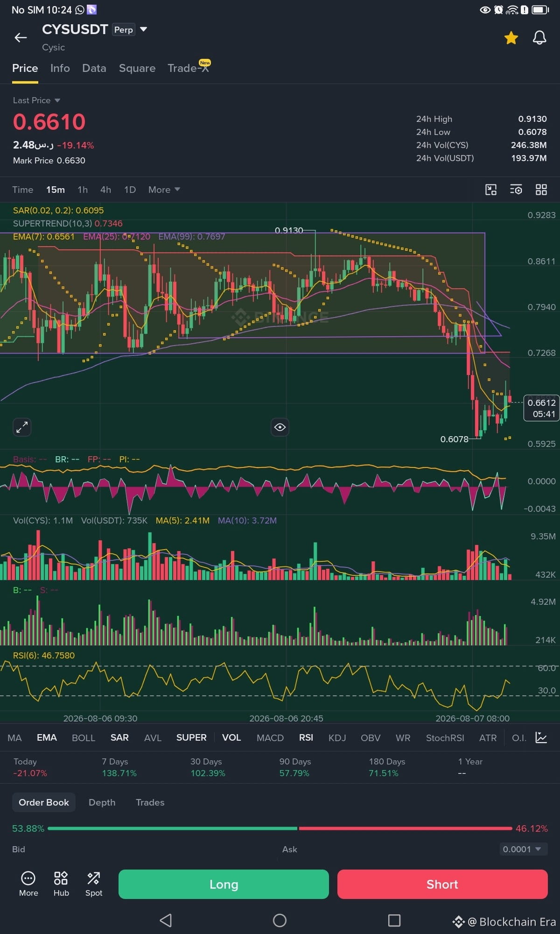Toggle the AVL indicator
The image size is (560, 934).
[x=153, y=738]
